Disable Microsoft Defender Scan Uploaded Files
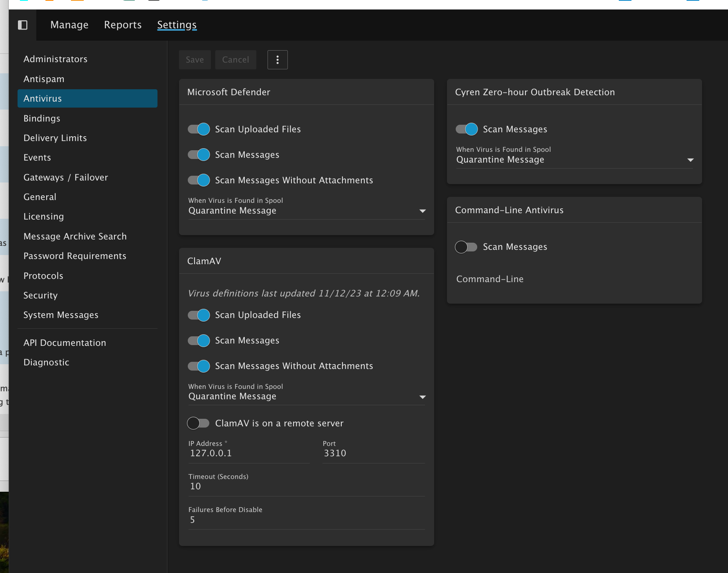The width and height of the screenshot is (728, 573). 199,129
